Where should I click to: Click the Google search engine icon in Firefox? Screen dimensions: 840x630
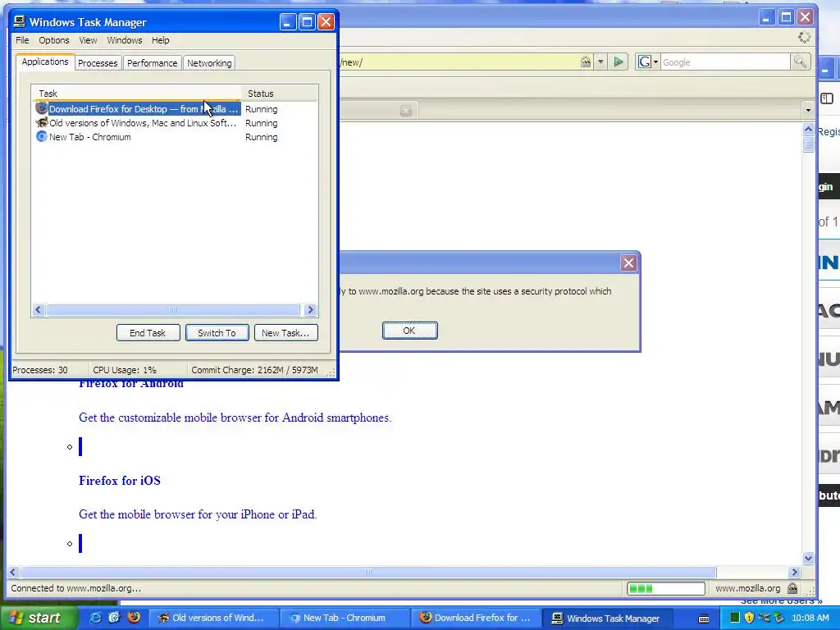coord(645,62)
